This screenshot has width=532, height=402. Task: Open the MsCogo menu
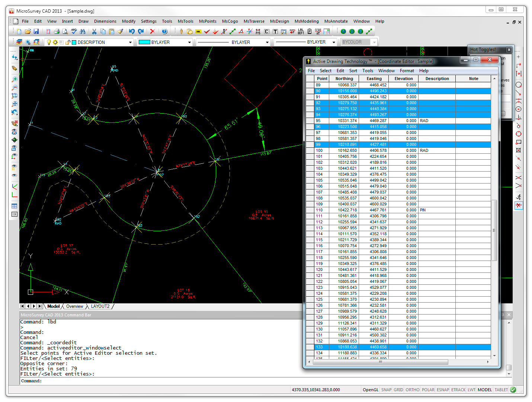click(x=230, y=21)
